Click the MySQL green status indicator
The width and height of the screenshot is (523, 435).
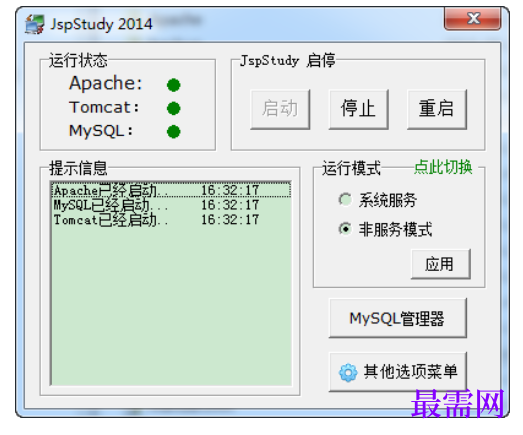173,131
